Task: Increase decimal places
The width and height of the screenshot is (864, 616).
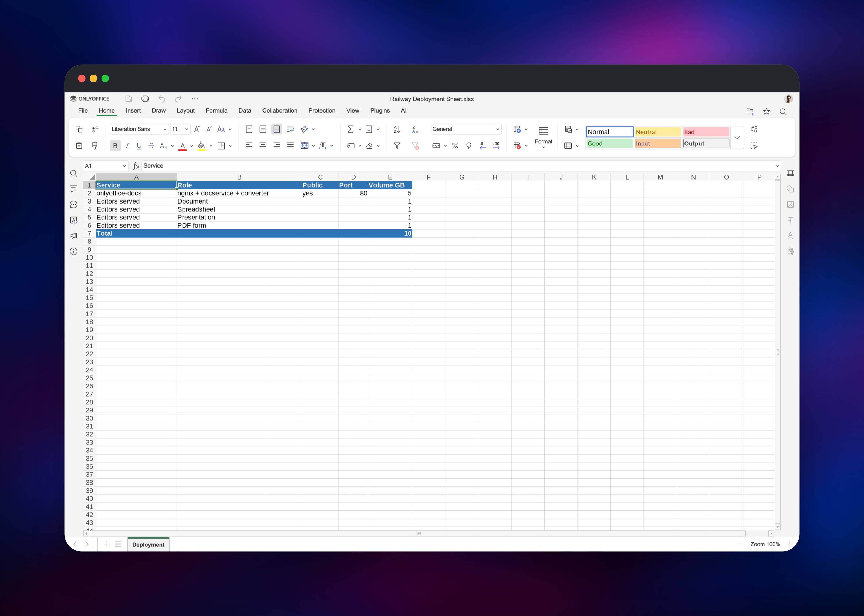Action: 497,146
